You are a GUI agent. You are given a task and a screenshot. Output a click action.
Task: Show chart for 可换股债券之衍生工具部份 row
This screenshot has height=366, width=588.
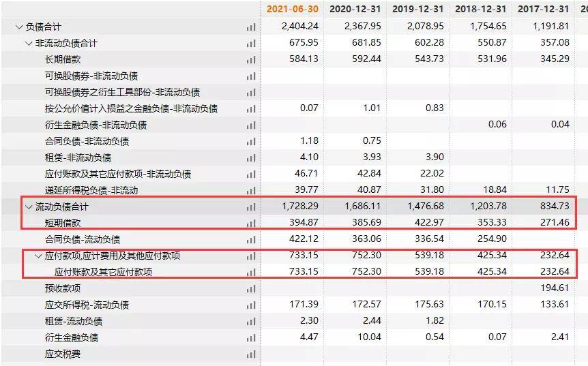coord(251,93)
